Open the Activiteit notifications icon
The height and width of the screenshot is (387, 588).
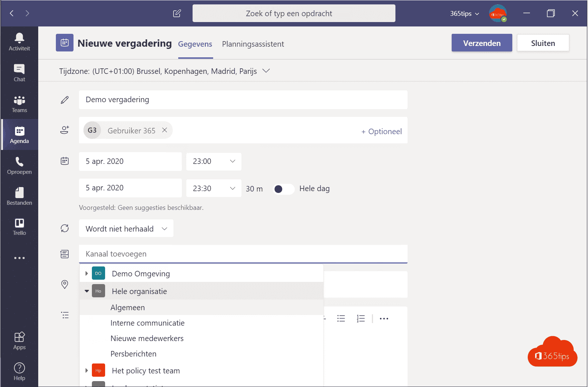click(19, 42)
